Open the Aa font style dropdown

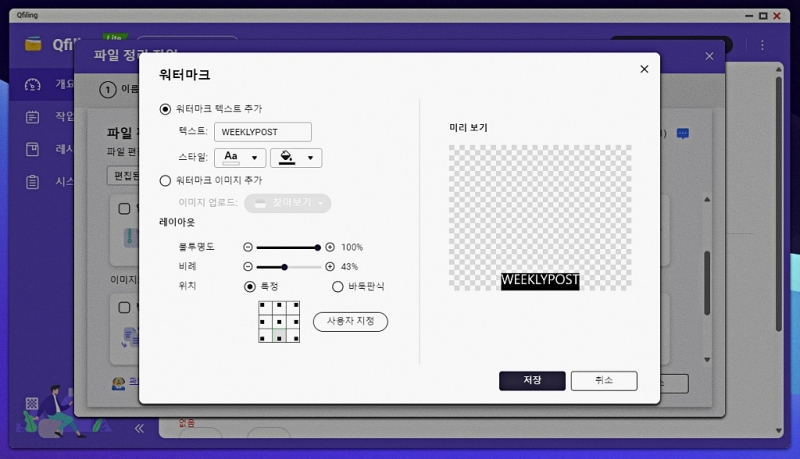pos(240,158)
